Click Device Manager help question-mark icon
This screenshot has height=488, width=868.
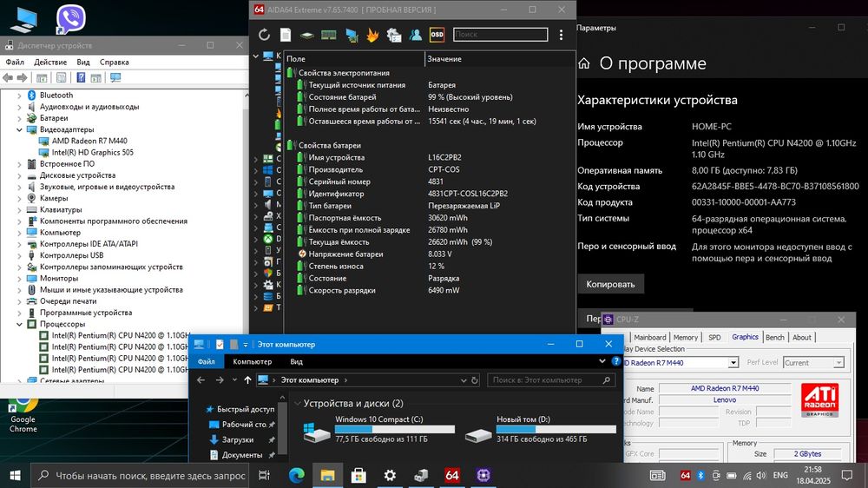pos(81,78)
